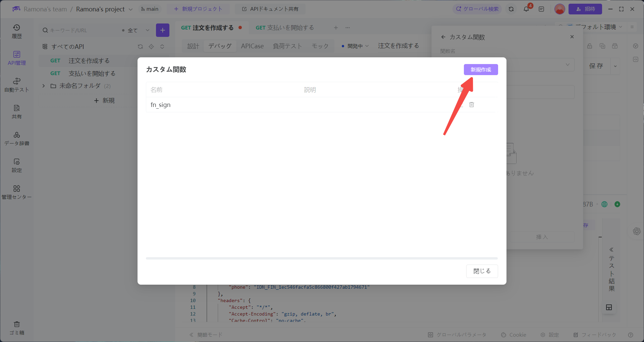Open the 全て filter dropdown
Viewport: 644px width, 342px height.
click(x=136, y=30)
